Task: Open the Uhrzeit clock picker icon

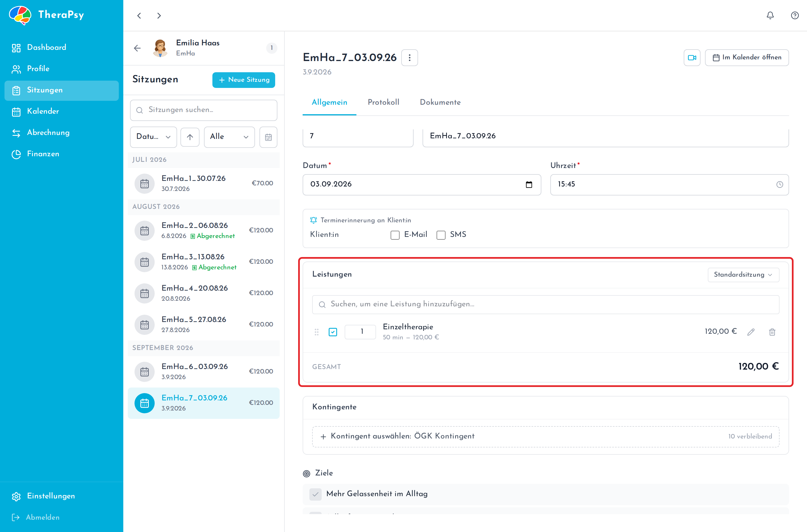Action: (780, 185)
